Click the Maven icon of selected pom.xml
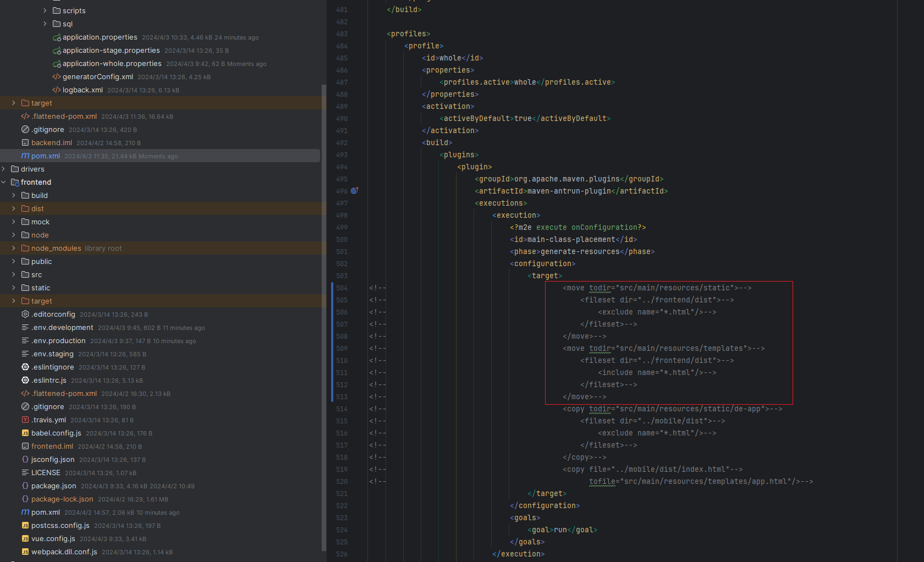This screenshot has width=924, height=562. pos(25,156)
